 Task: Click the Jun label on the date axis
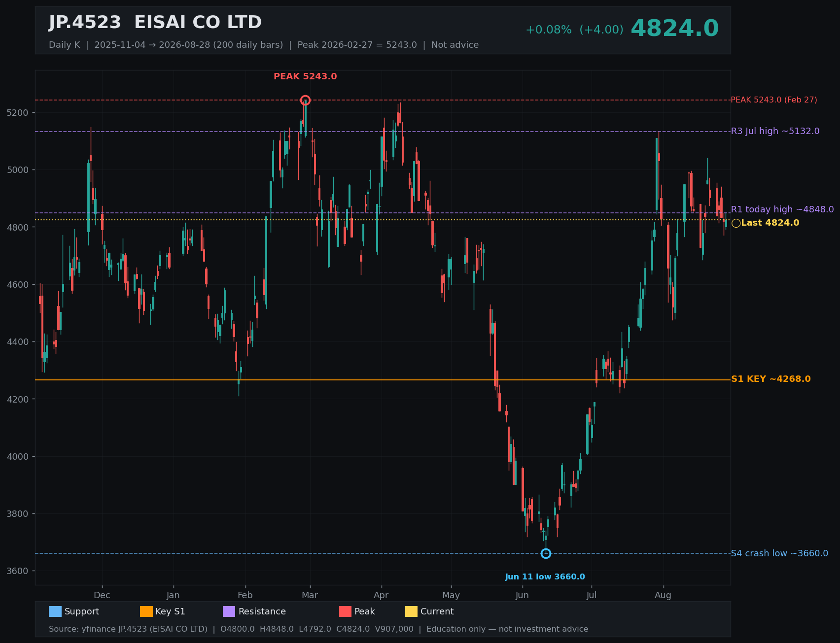tap(522, 595)
